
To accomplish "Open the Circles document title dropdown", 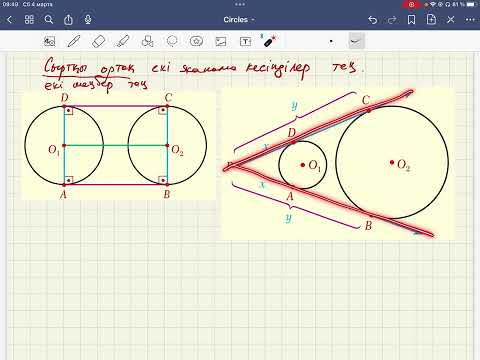I will pyautogui.click(x=239, y=20).
